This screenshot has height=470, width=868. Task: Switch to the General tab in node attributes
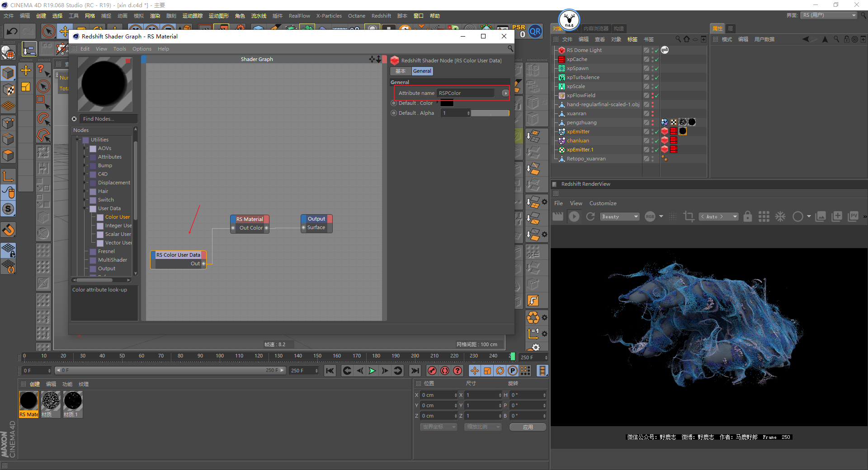pos(422,71)
